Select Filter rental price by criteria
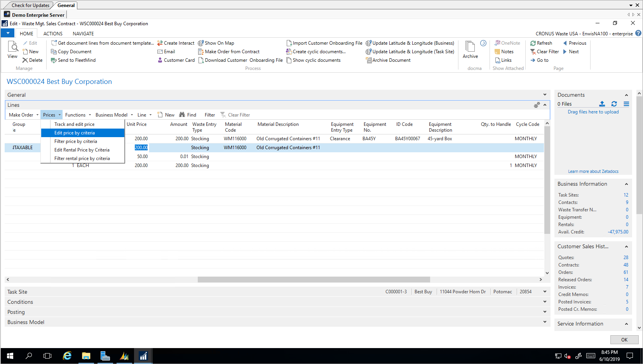 83,158
